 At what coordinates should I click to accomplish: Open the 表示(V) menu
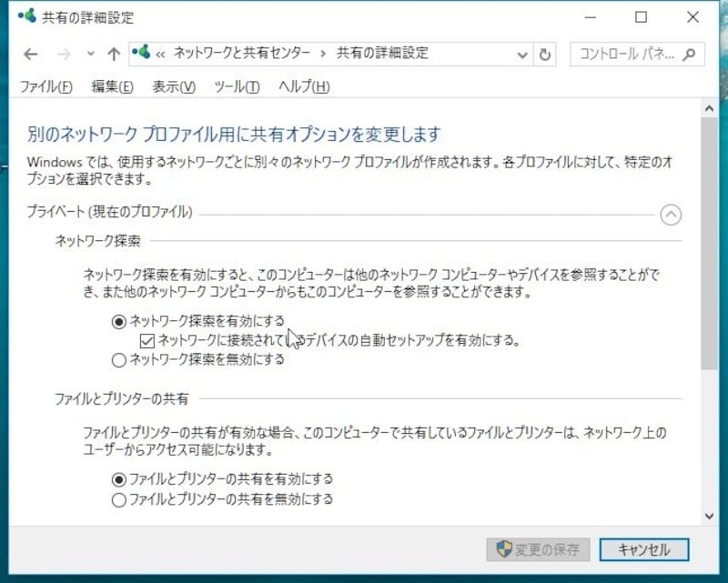(174, 86)
